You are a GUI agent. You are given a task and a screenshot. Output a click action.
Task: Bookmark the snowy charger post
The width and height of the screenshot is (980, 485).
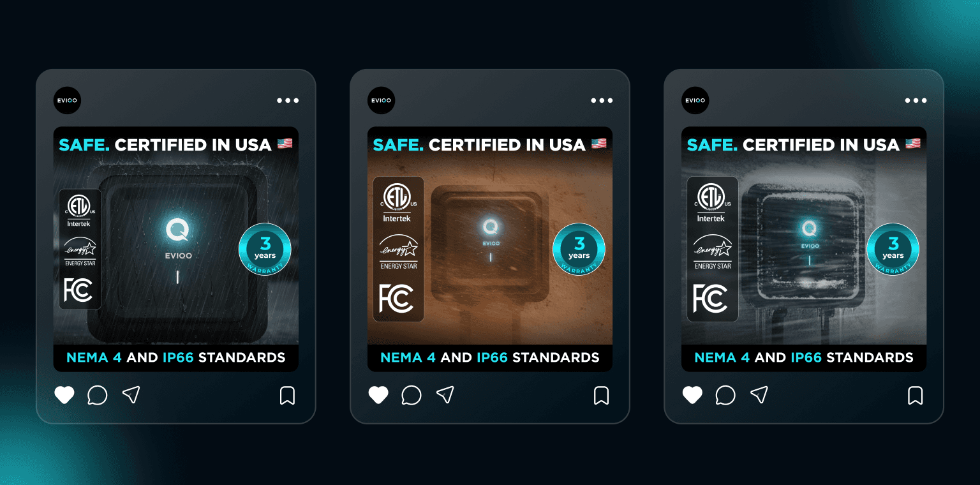[916, 396]
